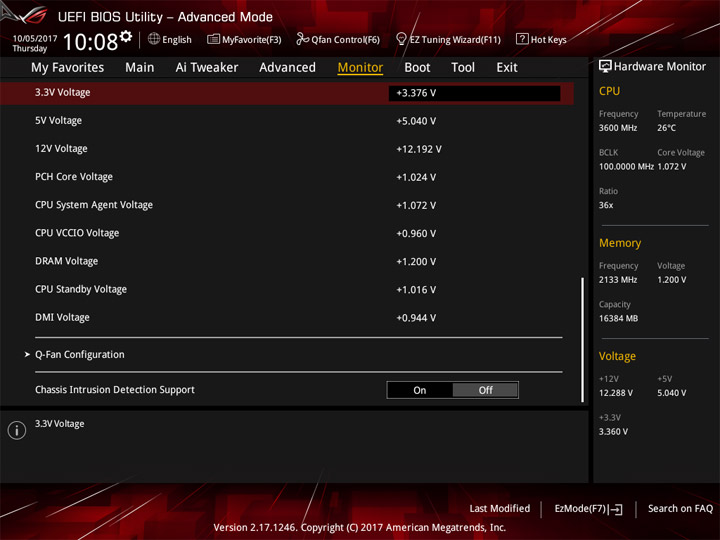Image resolution: width=720 pixels, height=540 pixels.
Task: Click the 12.288 V sidebar value
Action: tap(616, 393)
